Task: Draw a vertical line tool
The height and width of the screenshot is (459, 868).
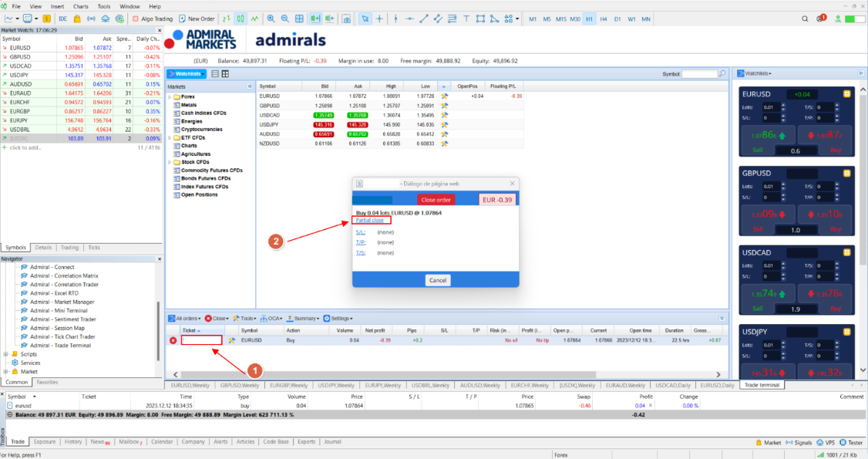Action: tap(395, 19)
